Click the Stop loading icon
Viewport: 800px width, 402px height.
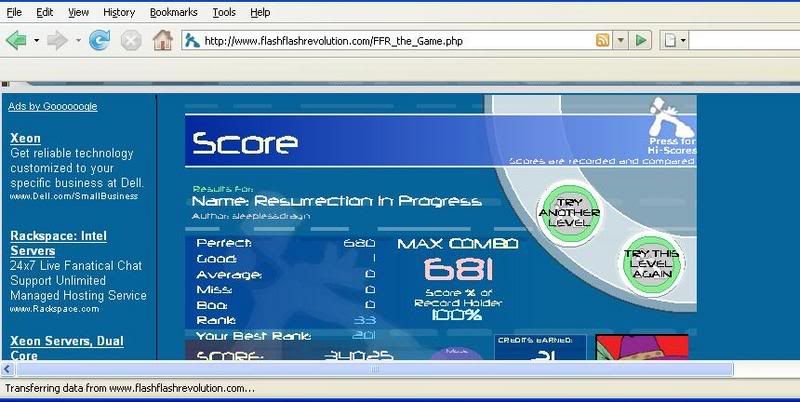(131, 40)
